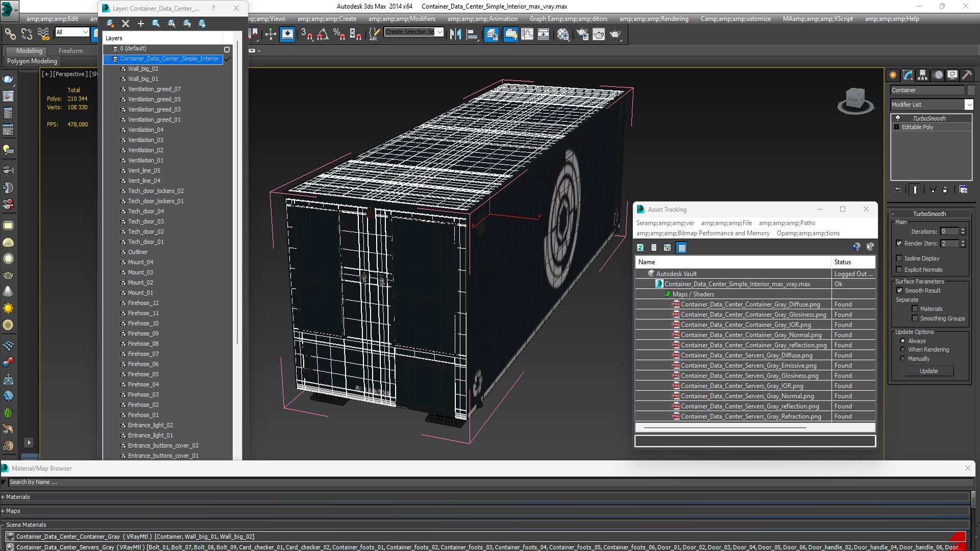Open Modifier List dropdown
Viewport: 980px width, 551px height.
point(969,105)
